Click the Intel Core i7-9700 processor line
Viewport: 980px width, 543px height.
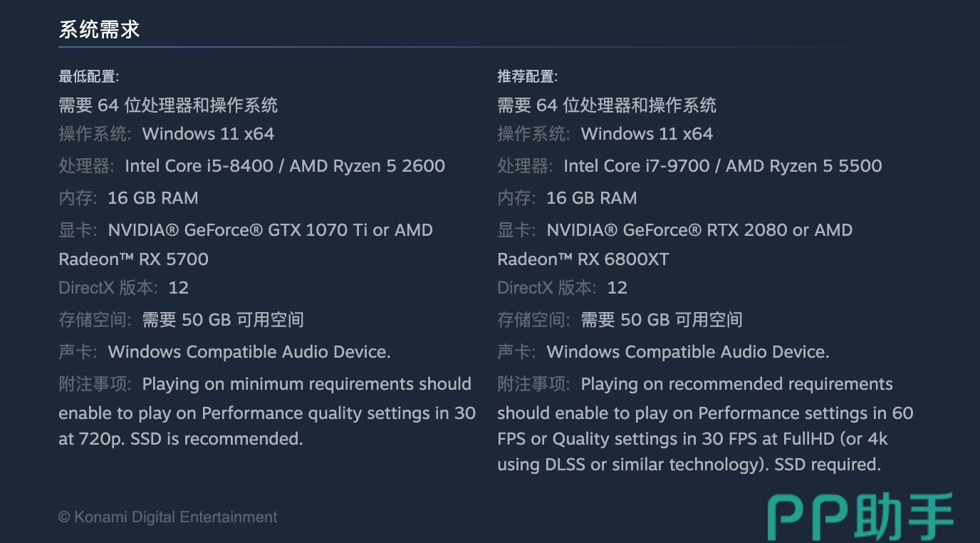click(x=722, y=166)
